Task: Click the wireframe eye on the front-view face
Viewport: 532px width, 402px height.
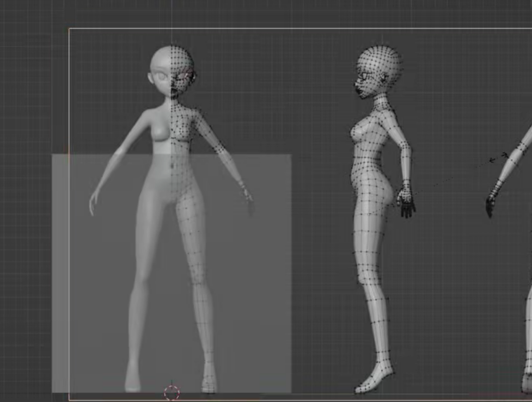Action: (x=184, y=77)
